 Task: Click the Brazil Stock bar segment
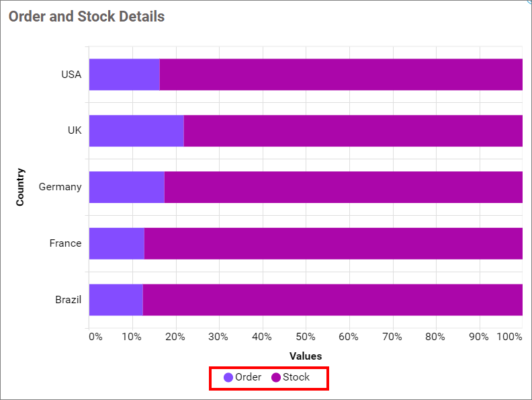pyautogui.click(x=332, y=300)
